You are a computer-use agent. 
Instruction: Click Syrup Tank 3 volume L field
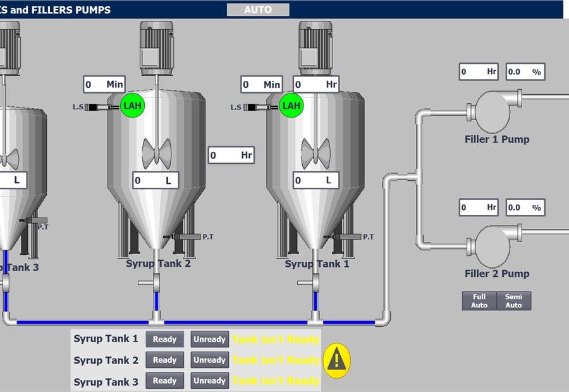coord(13,180)
